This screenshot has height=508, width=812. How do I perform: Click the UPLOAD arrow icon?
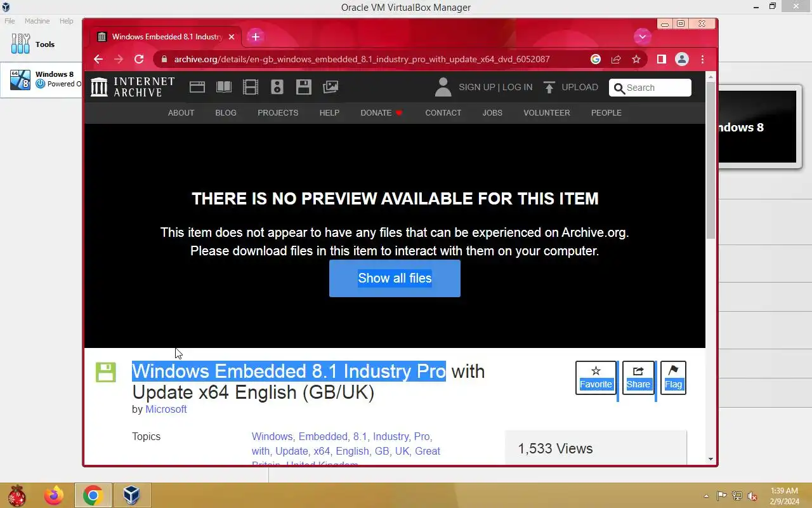549,87
